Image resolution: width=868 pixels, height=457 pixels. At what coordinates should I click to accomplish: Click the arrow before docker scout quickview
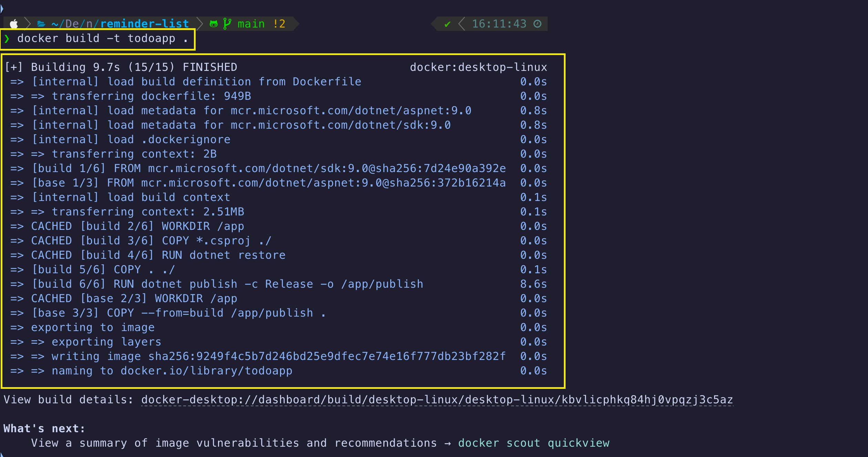(447, 443)
